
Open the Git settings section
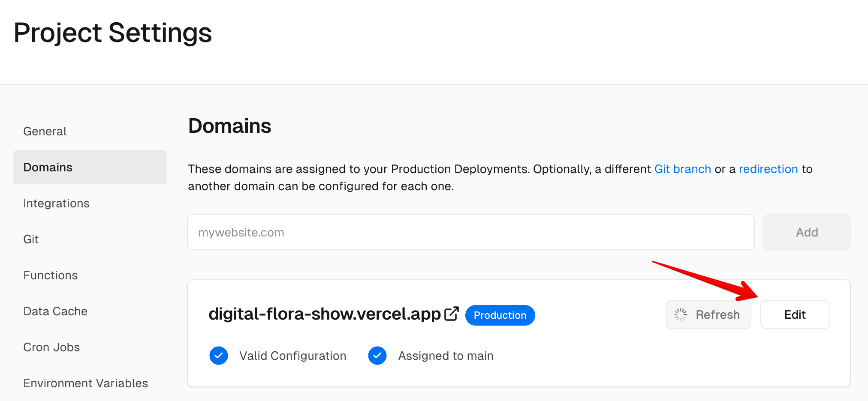31,239
